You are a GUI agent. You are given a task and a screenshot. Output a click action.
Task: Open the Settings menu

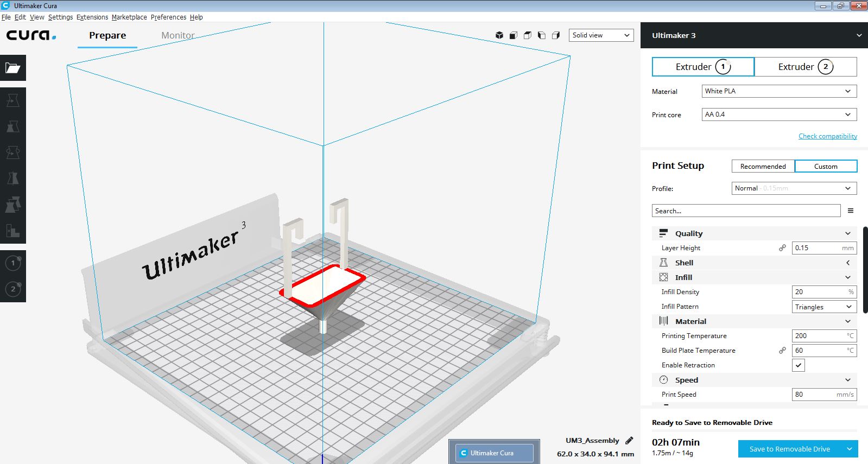60,17
